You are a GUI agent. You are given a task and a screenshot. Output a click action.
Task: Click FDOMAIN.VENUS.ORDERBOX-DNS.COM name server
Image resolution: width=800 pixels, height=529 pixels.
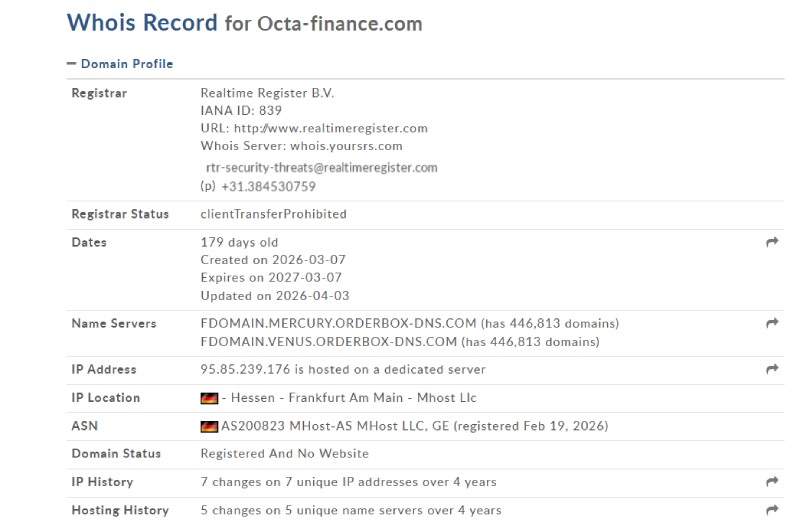pyautogui.click(x=329, y=342)
